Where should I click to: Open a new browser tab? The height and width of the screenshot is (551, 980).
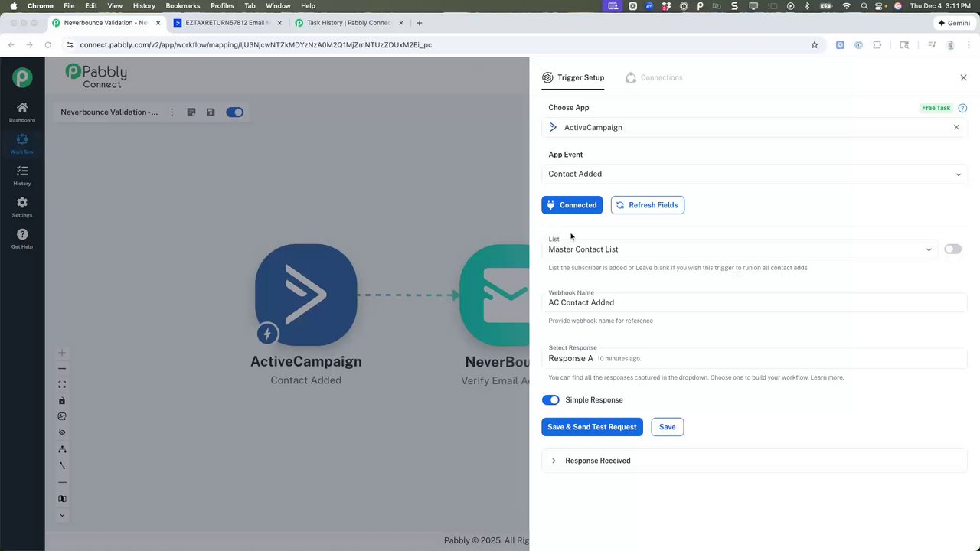coord(420,23)
